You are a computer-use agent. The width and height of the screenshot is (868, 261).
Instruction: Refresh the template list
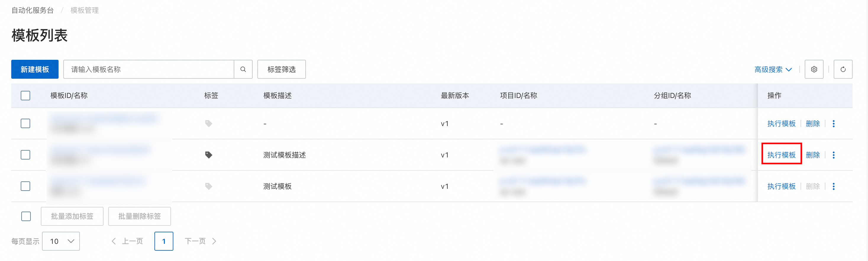pyautogui.click(x=843, y=70)
